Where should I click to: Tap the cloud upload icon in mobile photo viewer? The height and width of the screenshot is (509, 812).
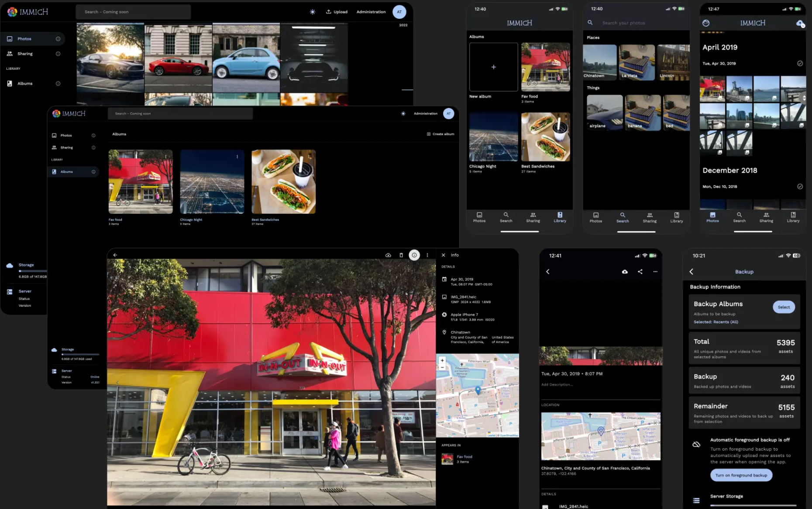[x=625, y=271]
